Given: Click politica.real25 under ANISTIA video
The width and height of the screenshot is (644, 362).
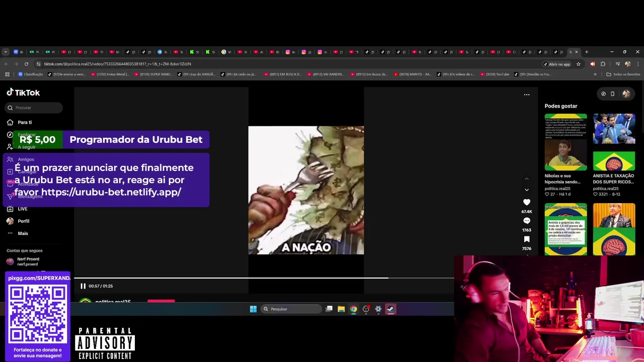Looking at the screenshot, I should 606,189.
